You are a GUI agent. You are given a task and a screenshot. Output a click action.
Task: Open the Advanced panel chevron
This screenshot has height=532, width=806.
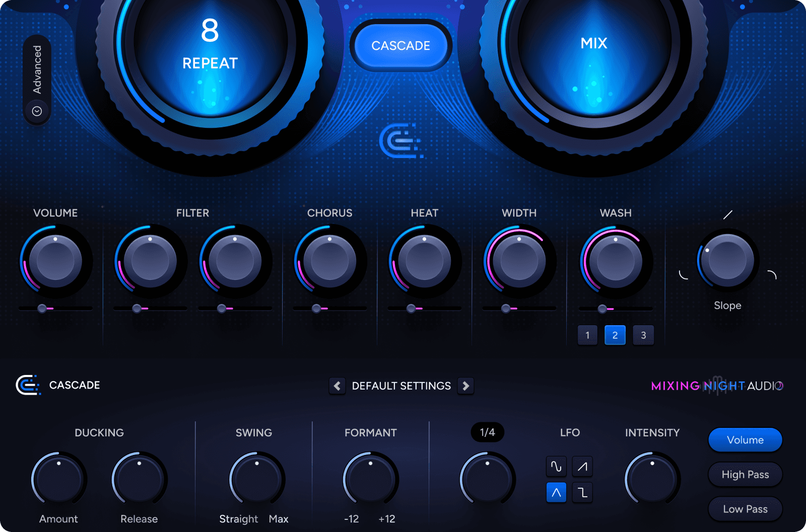pyautogui.click(x=37, y=111)
